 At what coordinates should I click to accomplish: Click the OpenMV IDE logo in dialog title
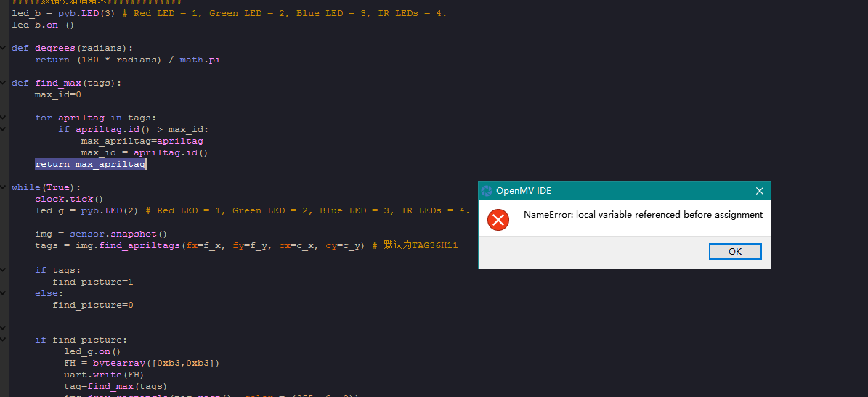tap(487, 191)
